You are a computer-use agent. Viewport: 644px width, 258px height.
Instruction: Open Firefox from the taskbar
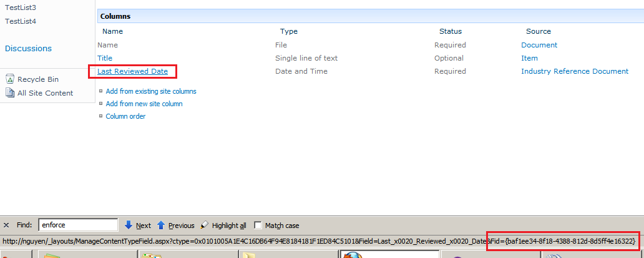[353, 255]
